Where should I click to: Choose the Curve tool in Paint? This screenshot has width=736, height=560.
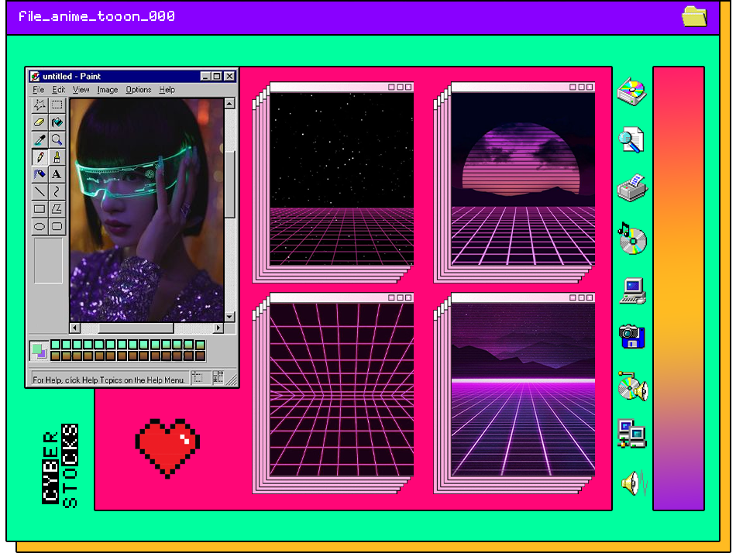point(57,192)
